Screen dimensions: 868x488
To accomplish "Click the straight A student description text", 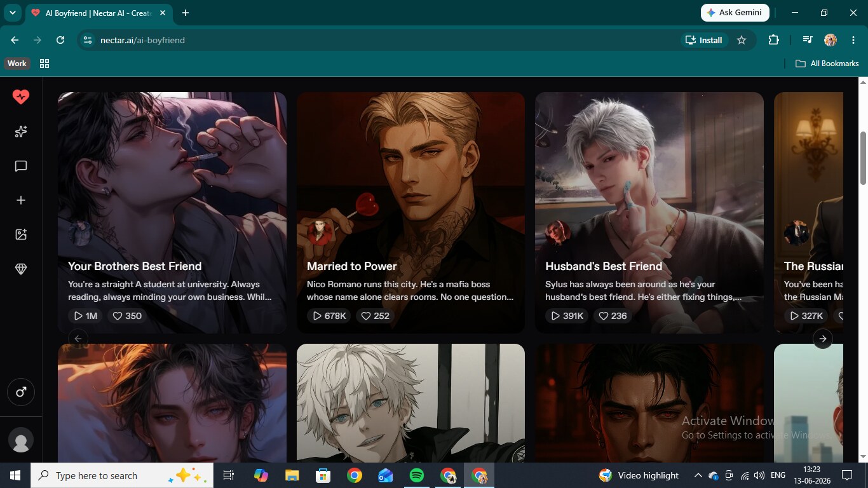I will (x=170, y=290).
